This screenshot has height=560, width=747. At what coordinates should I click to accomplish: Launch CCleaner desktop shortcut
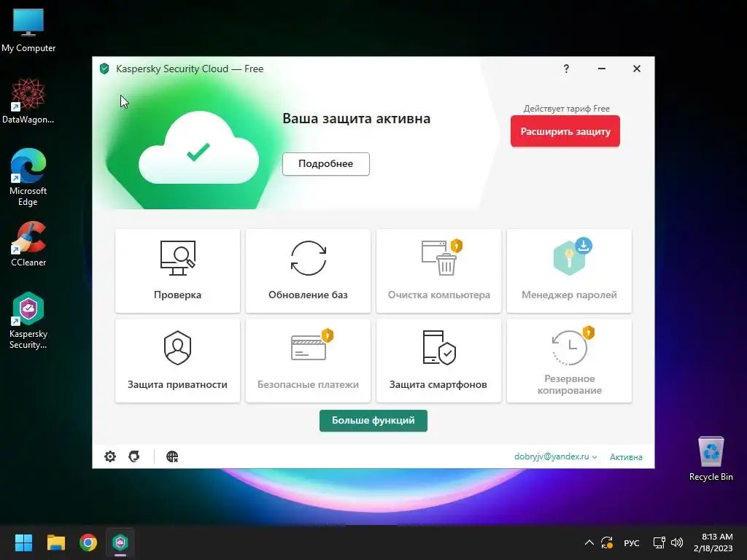(28, 244)
